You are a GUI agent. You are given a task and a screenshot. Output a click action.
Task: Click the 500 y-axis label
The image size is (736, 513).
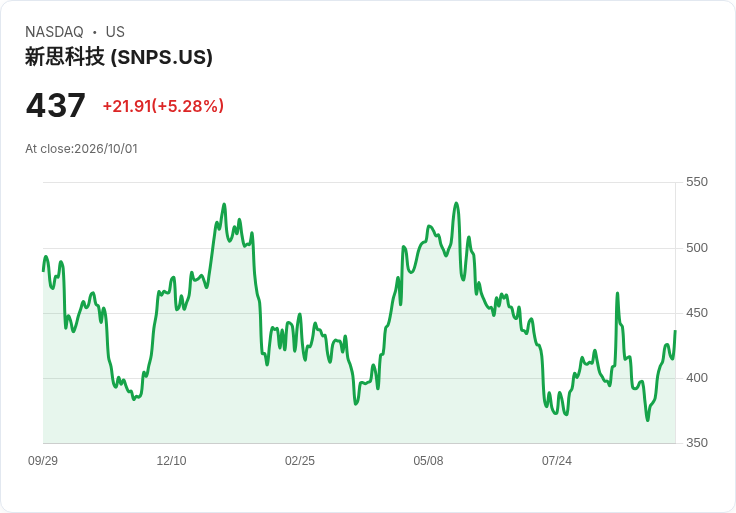coord(697,248)
